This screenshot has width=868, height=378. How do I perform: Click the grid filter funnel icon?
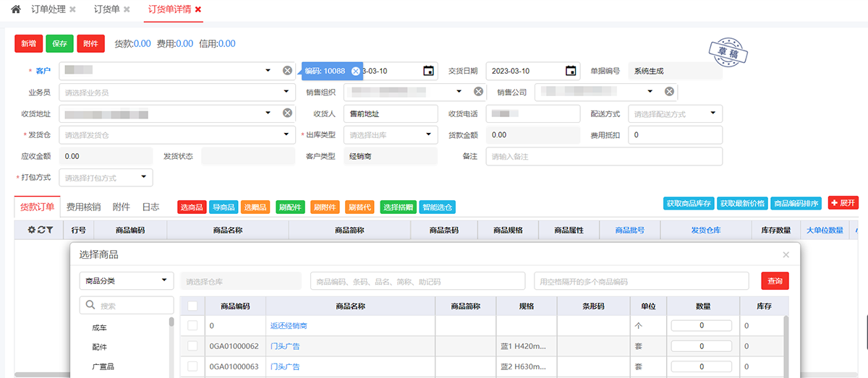pyautogui.click(x=51, y=230)
